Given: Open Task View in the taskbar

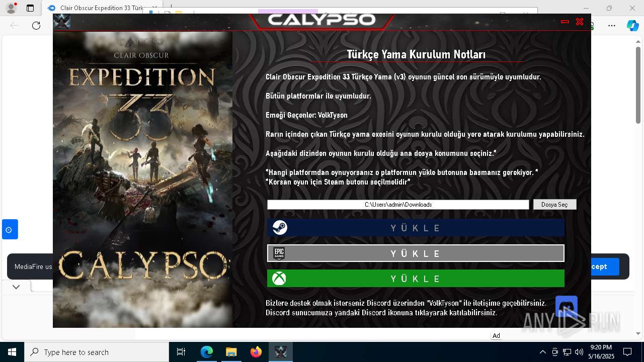Looking at the screenshot, I should pyautogui.click(x=181, y=352).
